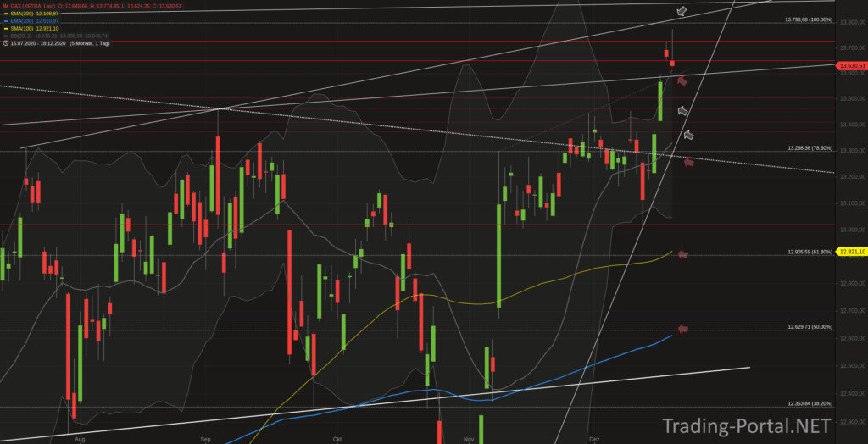This screenshot has width=868, height=444.
Task: Click the Nov label on the time axis
Action: coord(469,439)
